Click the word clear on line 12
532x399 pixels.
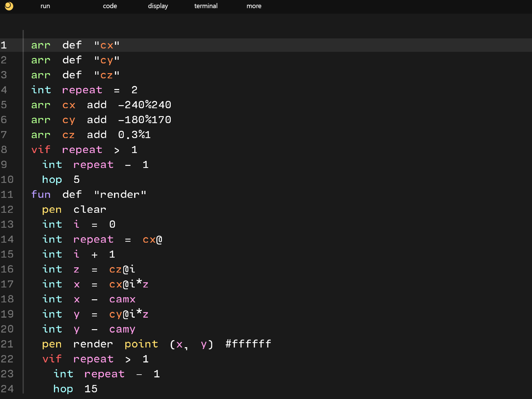90,209
